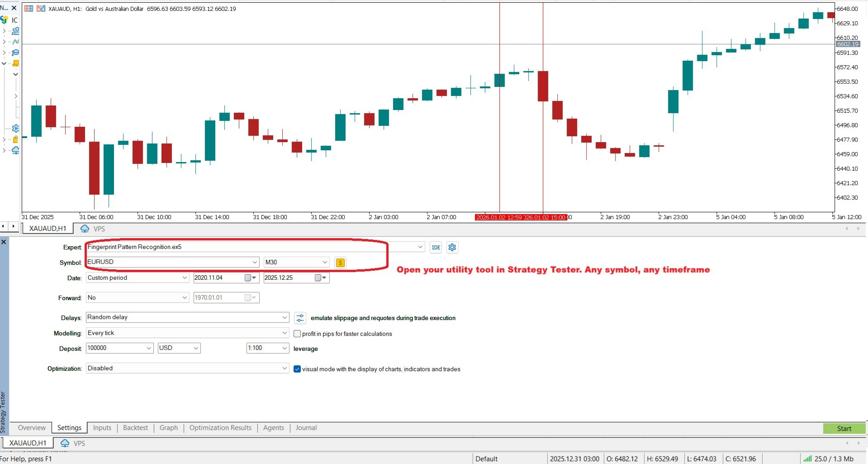
Task: Select the Services gear icon in Navigator
Action: point(15,128)
